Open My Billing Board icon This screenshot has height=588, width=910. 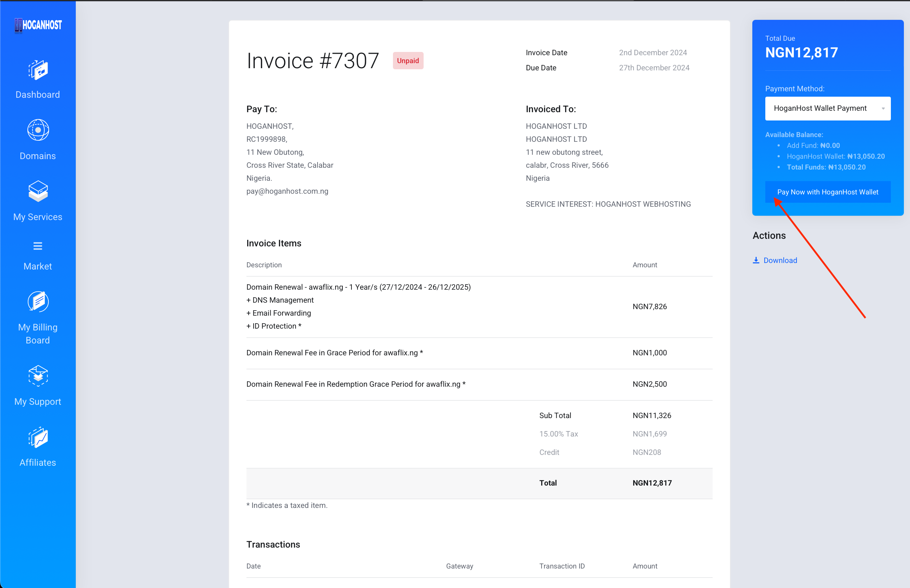38,301
